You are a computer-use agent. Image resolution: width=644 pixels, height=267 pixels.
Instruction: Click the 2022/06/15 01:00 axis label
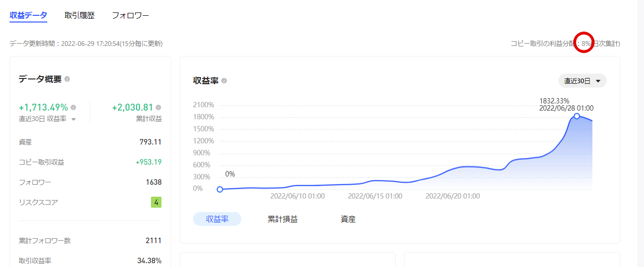[375, 196]
